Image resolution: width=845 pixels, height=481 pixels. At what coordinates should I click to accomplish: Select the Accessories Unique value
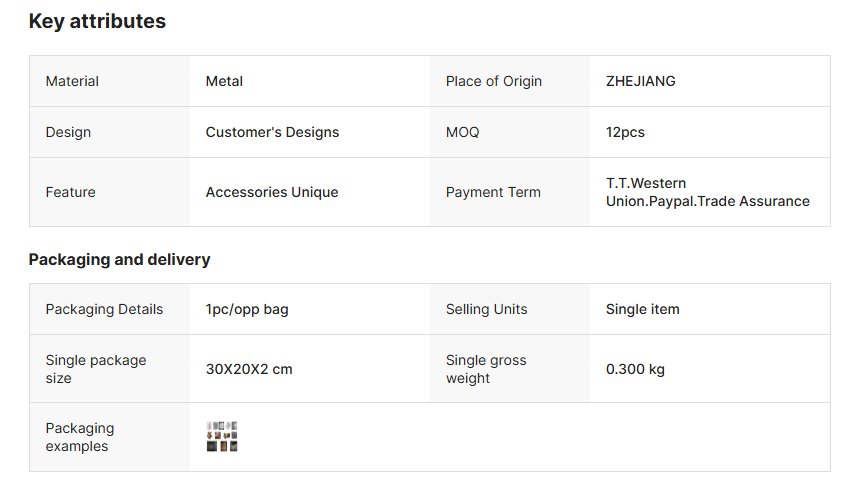[x=272, y=192]
